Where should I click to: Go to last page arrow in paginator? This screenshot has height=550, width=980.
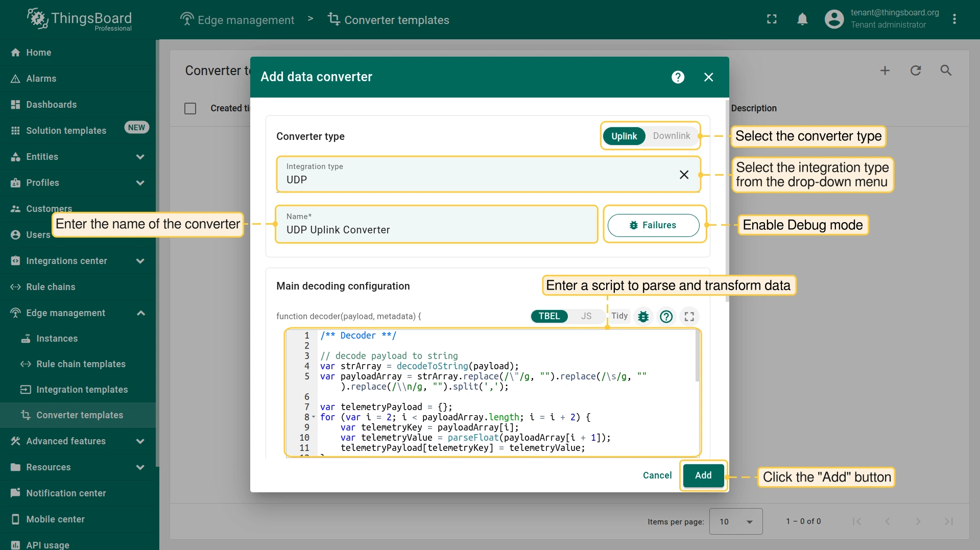point(948,521)
